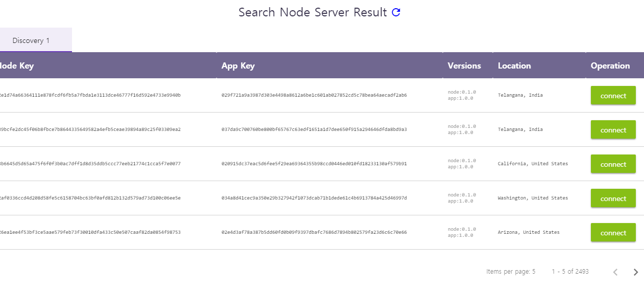The width and height of the screenshot is (644, 287).
Task: Connect to the Washington, United States node
Action: click(613, 198)
